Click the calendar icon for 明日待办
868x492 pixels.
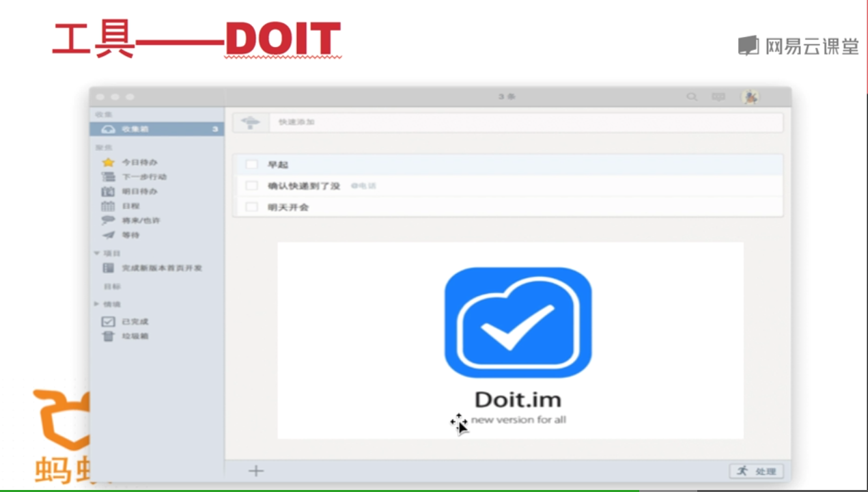pos(108,191)
